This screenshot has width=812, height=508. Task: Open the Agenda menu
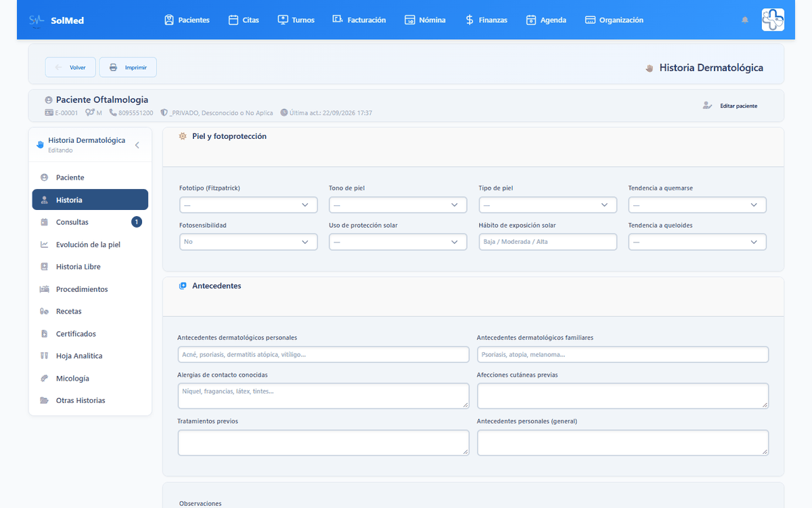pos(546,20)
